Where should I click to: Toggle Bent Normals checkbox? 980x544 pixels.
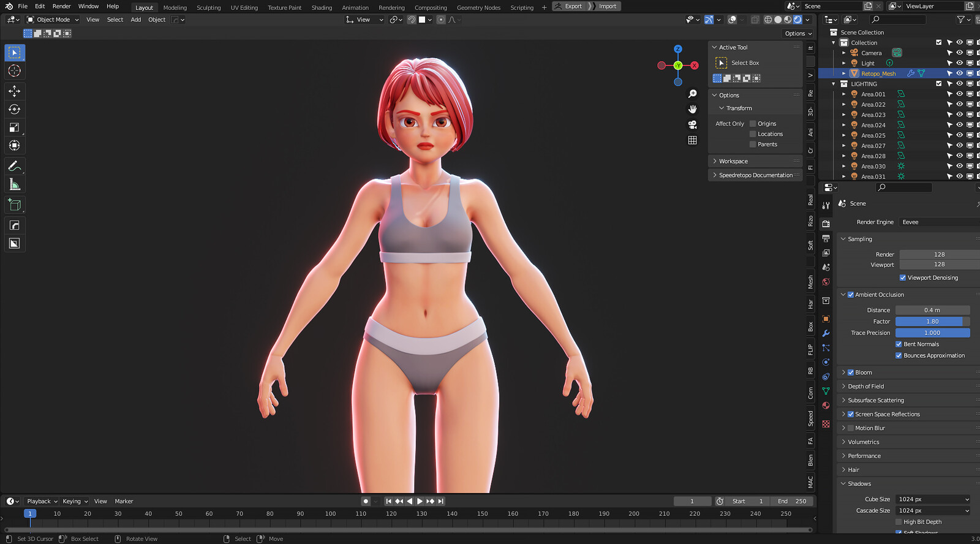point(899,344)
